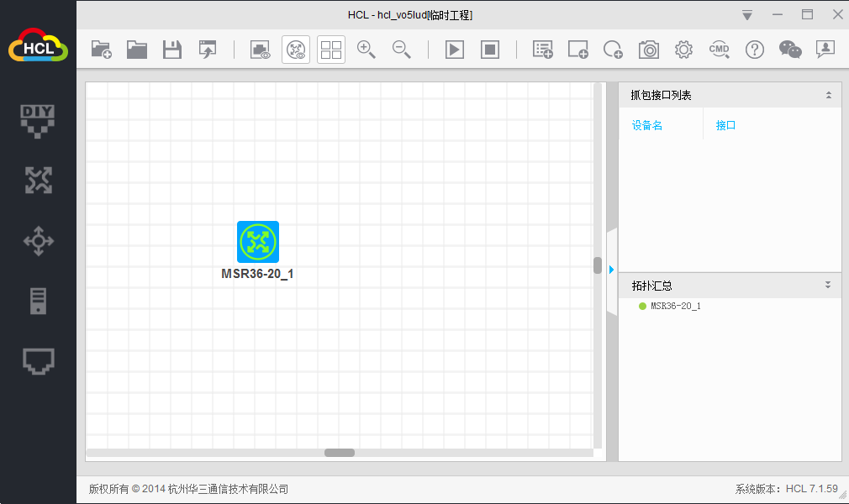Zoom out on the topology canvas
Screen dimensions: 849x504
point(401,50)
